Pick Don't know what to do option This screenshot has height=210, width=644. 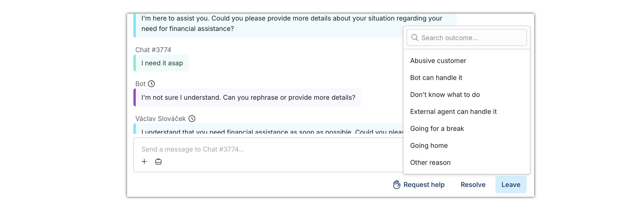point(466,95)
